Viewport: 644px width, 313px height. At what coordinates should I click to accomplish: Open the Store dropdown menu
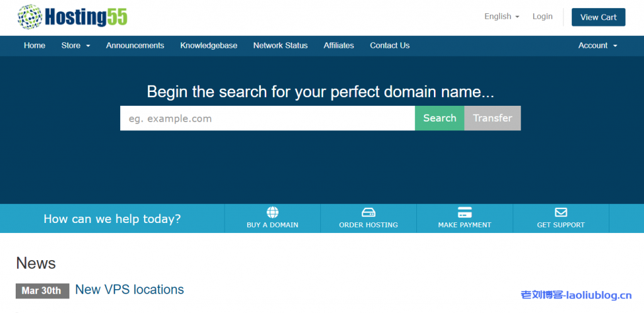tap(75, 45)
